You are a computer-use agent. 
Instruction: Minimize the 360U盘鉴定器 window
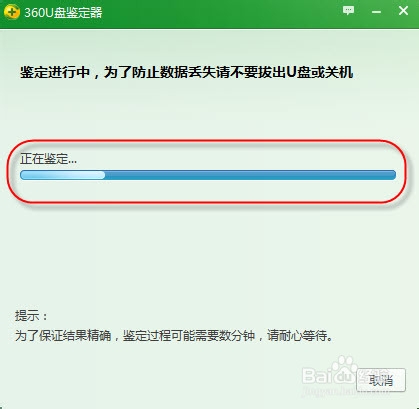tap(376, 12)
